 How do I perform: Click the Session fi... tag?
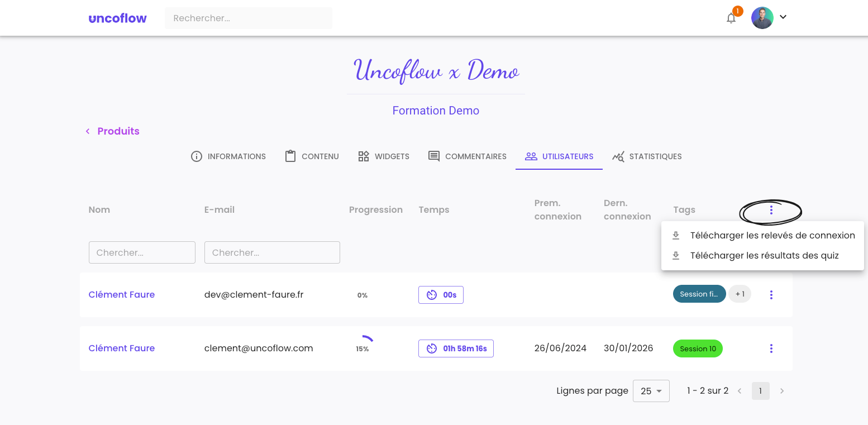[x=699, y=294]
